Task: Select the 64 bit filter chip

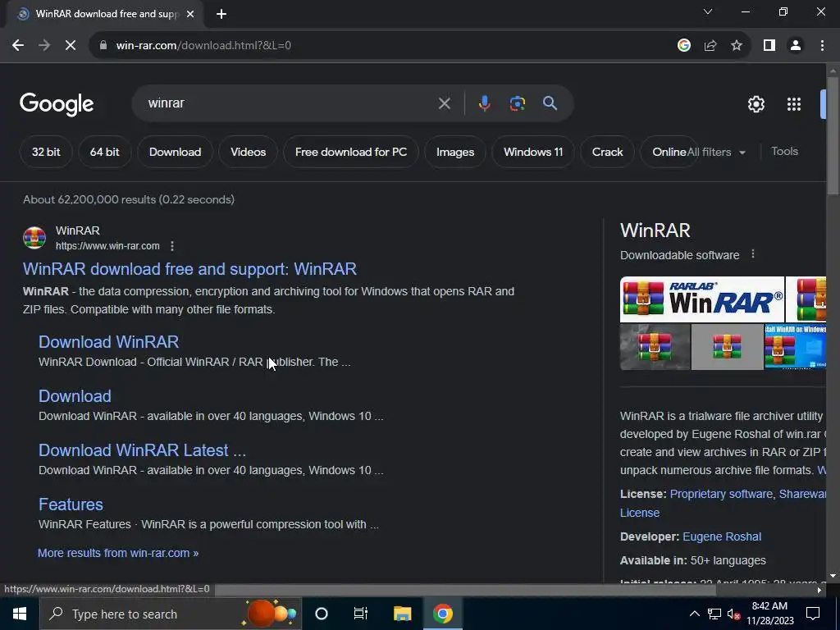Action: coord(104,152)
